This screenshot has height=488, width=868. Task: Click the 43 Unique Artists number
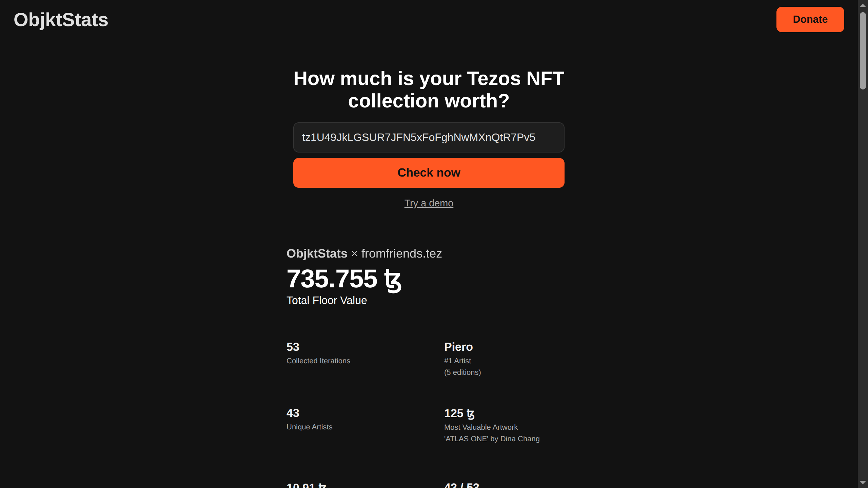[x=293, y=413]
